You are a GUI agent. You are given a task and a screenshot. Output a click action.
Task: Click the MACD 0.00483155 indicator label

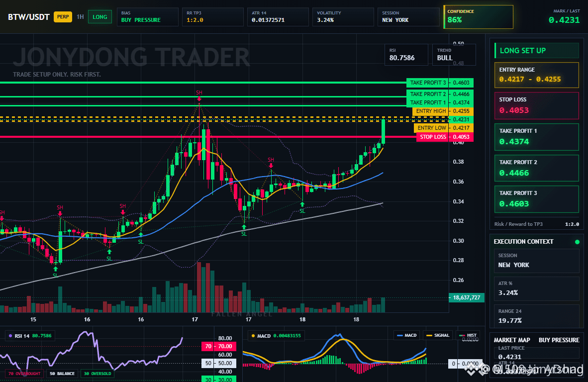(276, 336)
